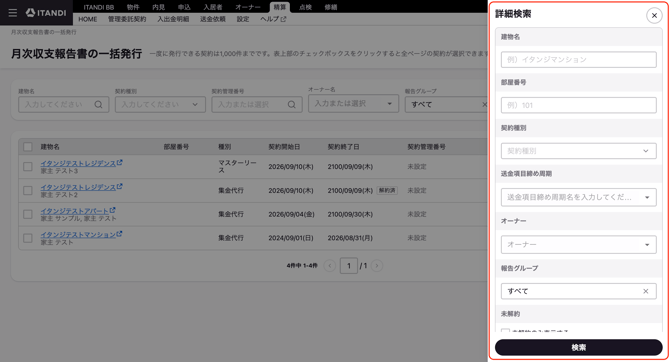The image size is (670, 362).
Task: Close the 詳細検索 panel
Action: click(x=654, y=15)
